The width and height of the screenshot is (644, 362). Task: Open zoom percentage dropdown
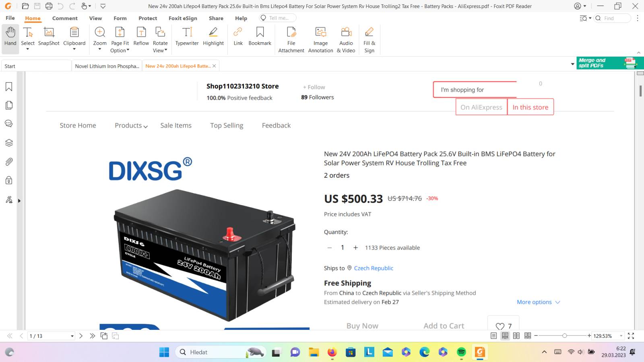(621, 336)
